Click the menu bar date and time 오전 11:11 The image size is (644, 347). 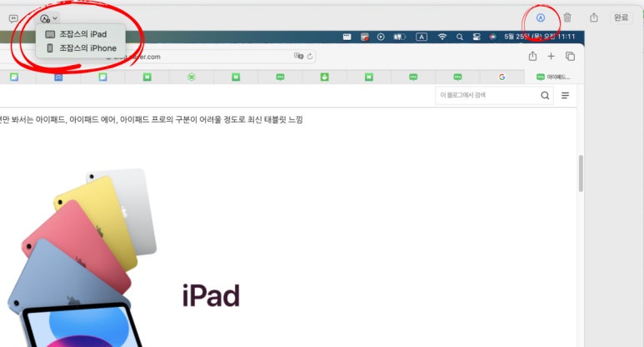point(539,37)
